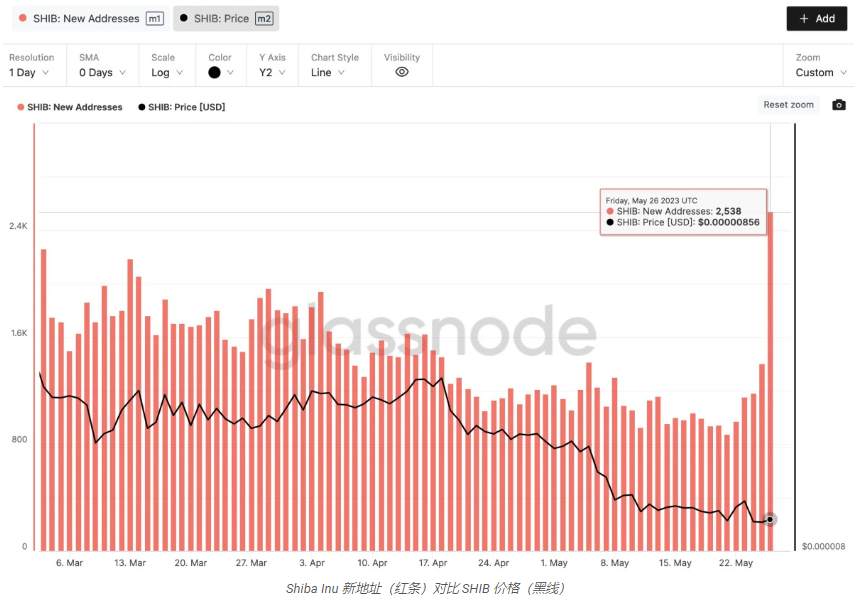
Task: Click the 24. Apr x-axis label
Action: 493,563
